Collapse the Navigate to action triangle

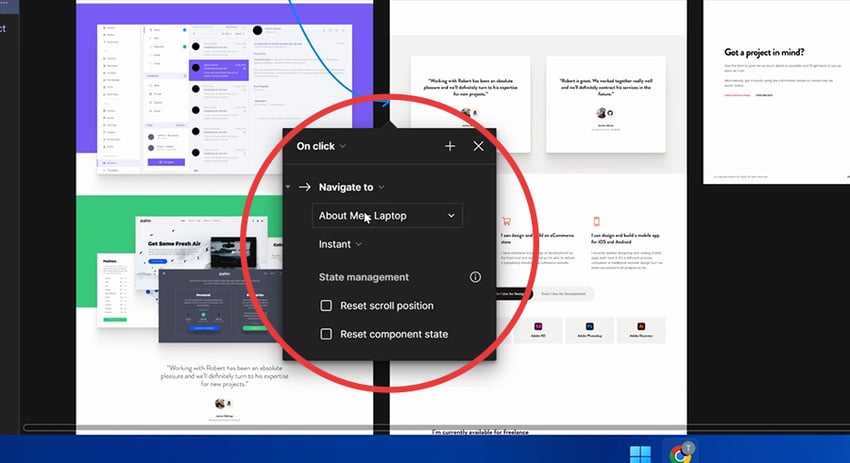tap(288, 187)
